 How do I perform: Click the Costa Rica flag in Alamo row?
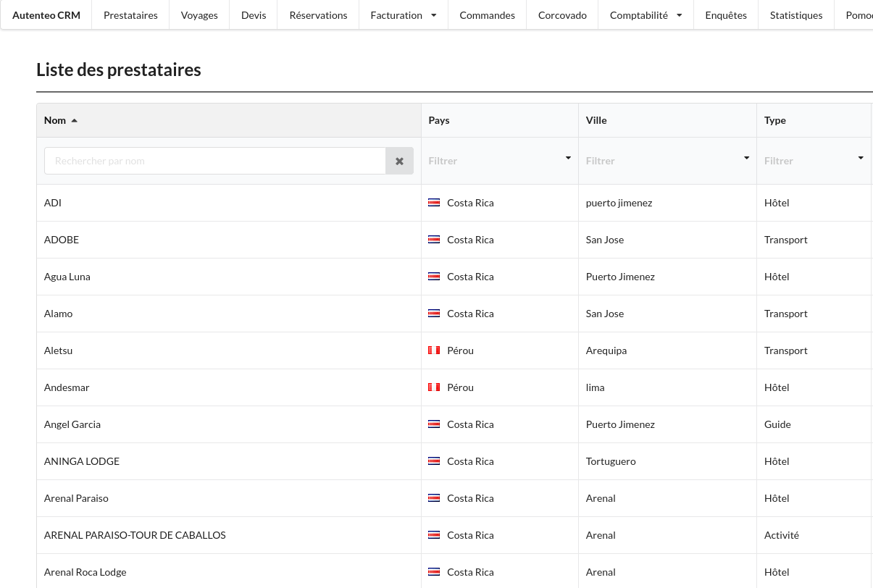(434, 314)
